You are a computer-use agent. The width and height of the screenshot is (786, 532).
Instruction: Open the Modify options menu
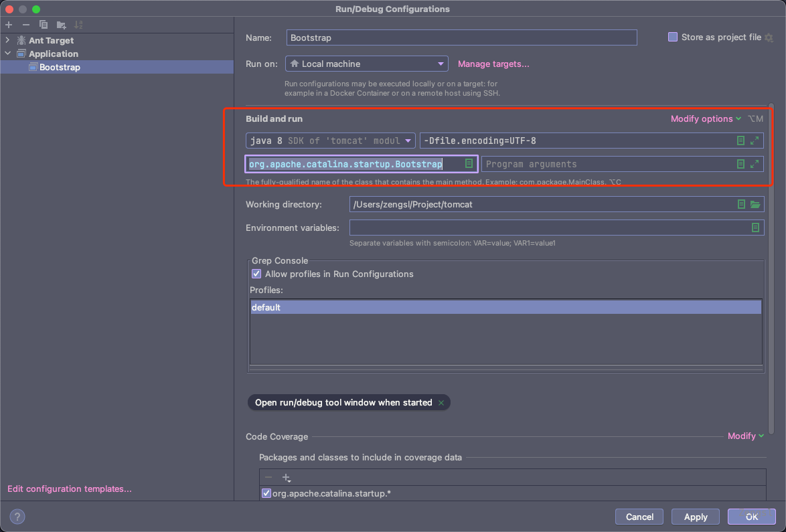pyautogui.click(x=706, y=119)
